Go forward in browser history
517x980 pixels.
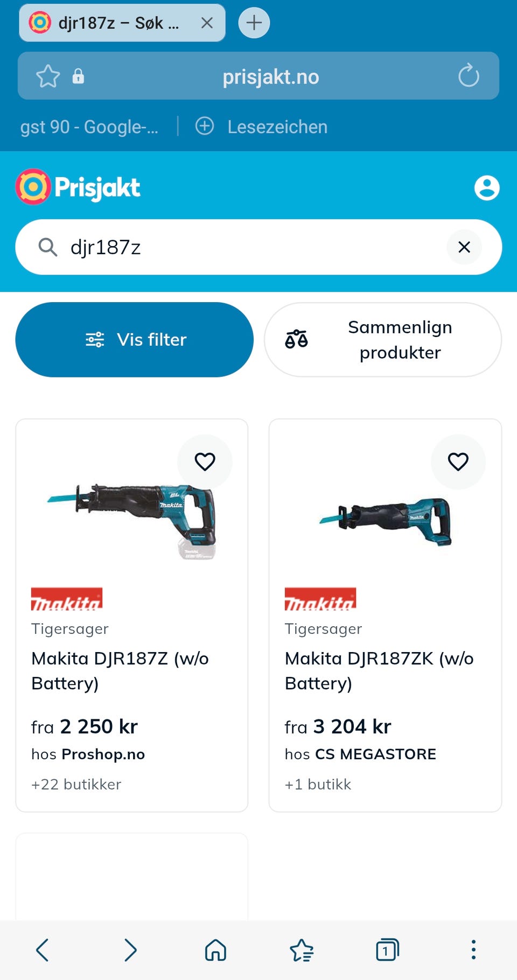(x=130, y=949)
